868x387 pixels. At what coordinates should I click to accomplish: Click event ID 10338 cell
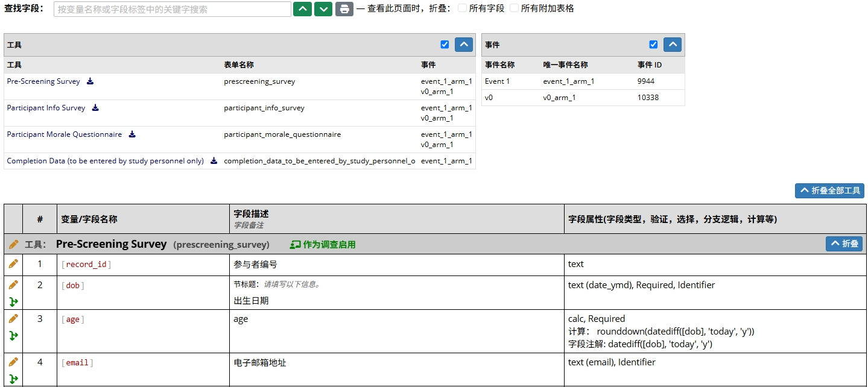tap(648, 97)
